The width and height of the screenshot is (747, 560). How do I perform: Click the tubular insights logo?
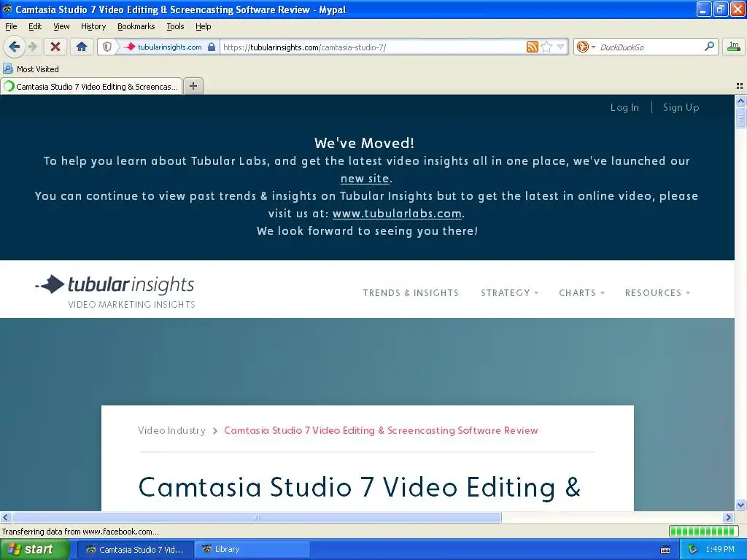point(115,291)
